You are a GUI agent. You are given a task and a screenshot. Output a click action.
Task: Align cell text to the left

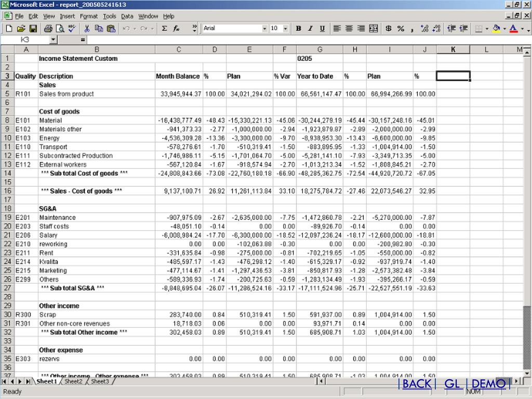(337, 29)
